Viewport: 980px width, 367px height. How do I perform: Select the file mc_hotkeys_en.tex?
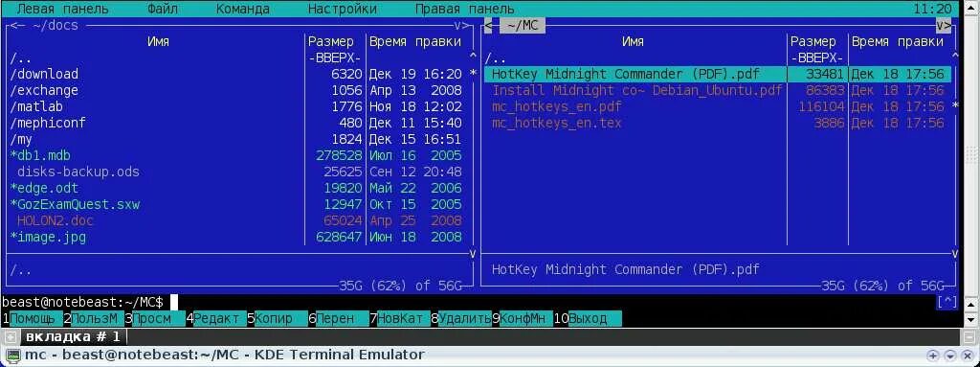click(718, 123)
